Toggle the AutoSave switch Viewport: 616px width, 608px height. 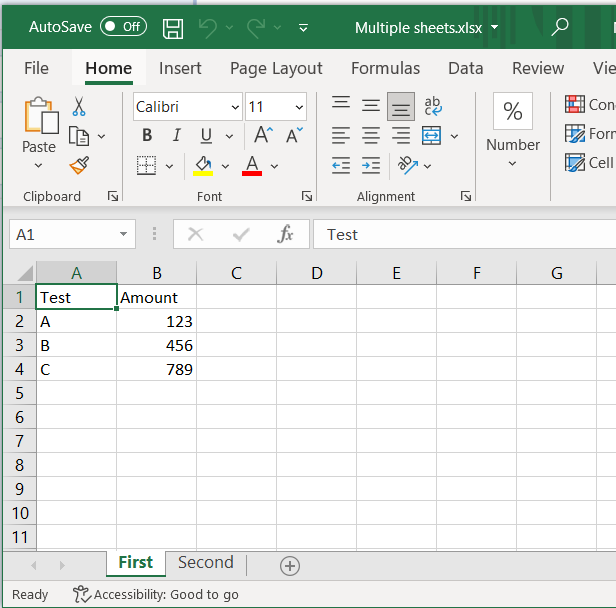(x=123, y=27)
